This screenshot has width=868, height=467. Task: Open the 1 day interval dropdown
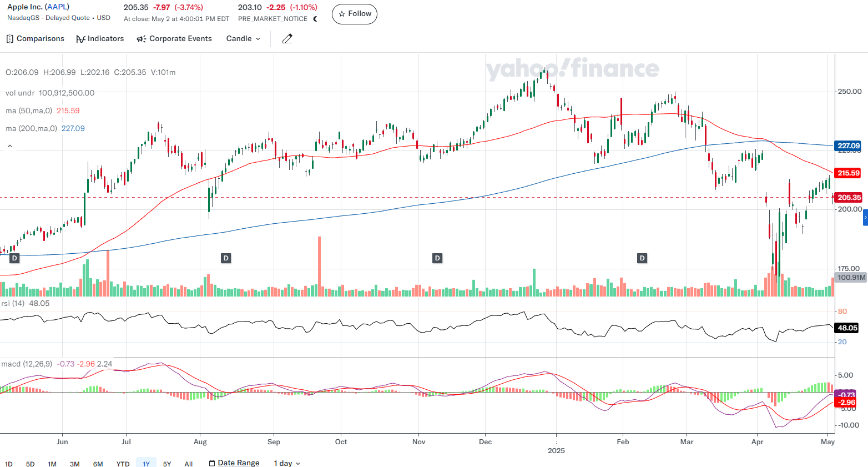pyautogui.click(x=287, y=463)
